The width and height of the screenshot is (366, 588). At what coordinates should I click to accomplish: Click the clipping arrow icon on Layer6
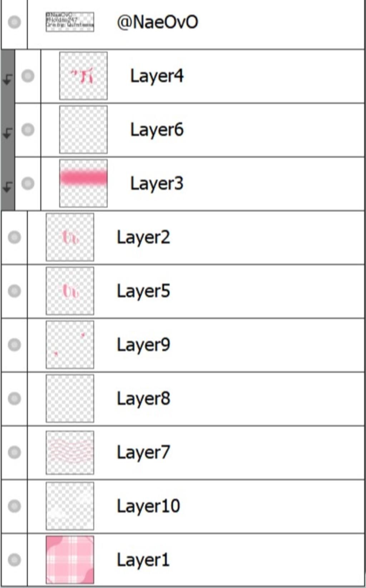pos(8,133)
